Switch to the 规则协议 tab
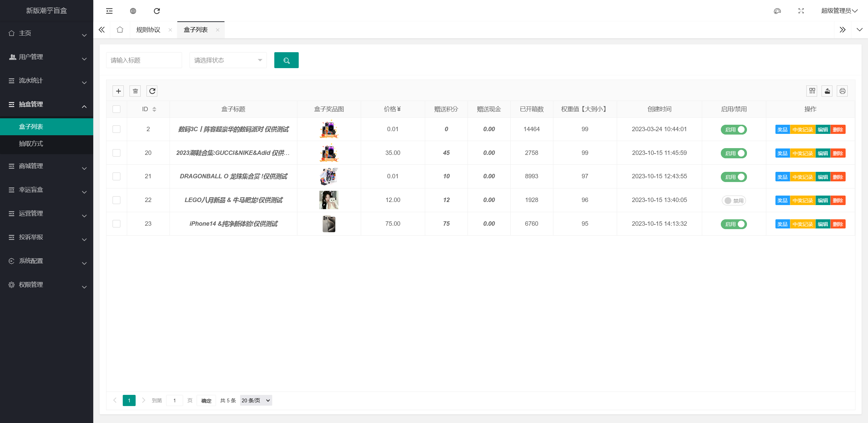Image resolution: width=868 pixels, height=423 pixels. pyautogui.click(x=148, y=30)
